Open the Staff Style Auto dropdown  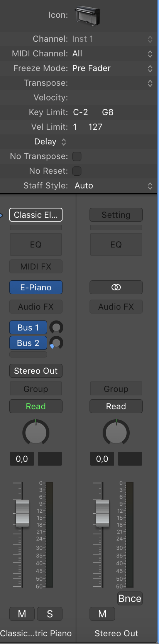[113, 186]
